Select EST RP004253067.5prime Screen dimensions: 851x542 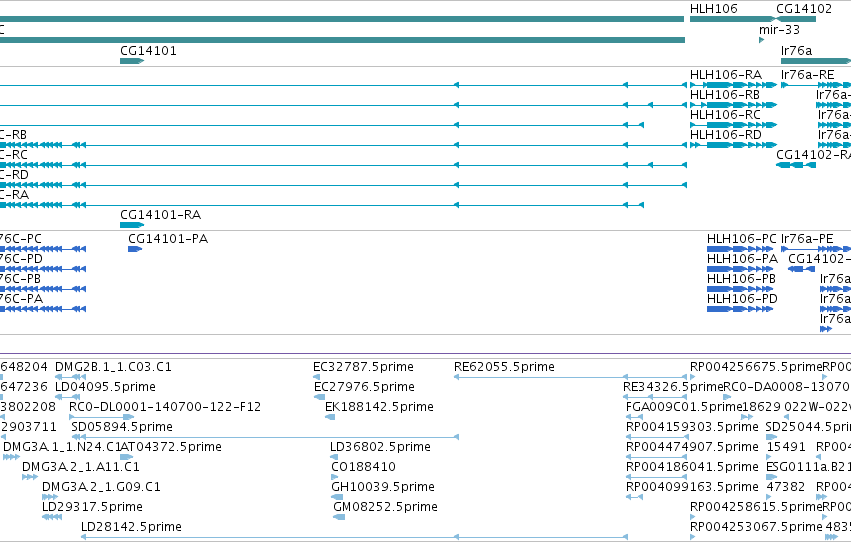(x=693, y=538)
